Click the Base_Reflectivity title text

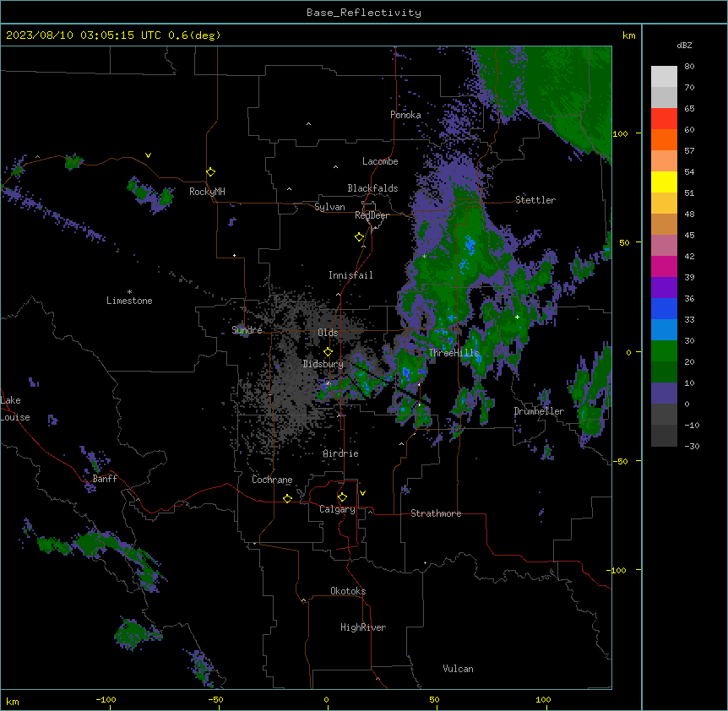364,13
